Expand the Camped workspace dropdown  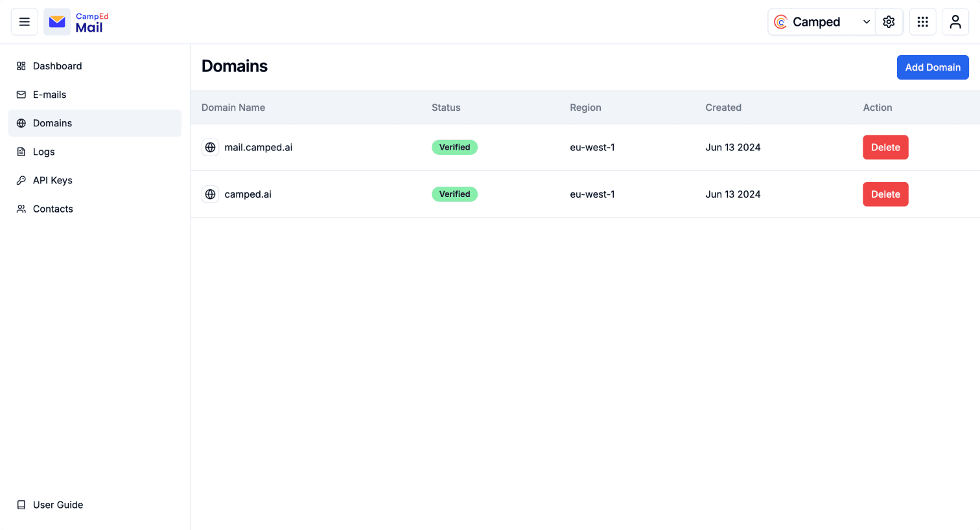point(822,22)
